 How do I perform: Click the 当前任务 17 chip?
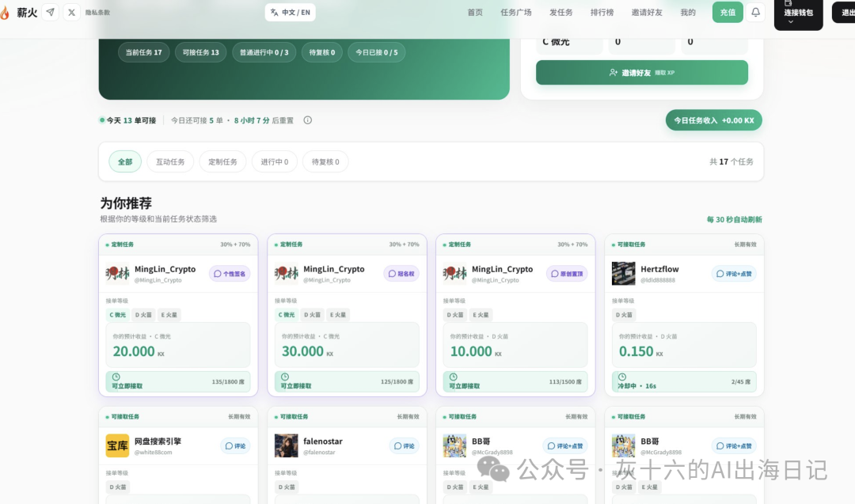point(143,52)
